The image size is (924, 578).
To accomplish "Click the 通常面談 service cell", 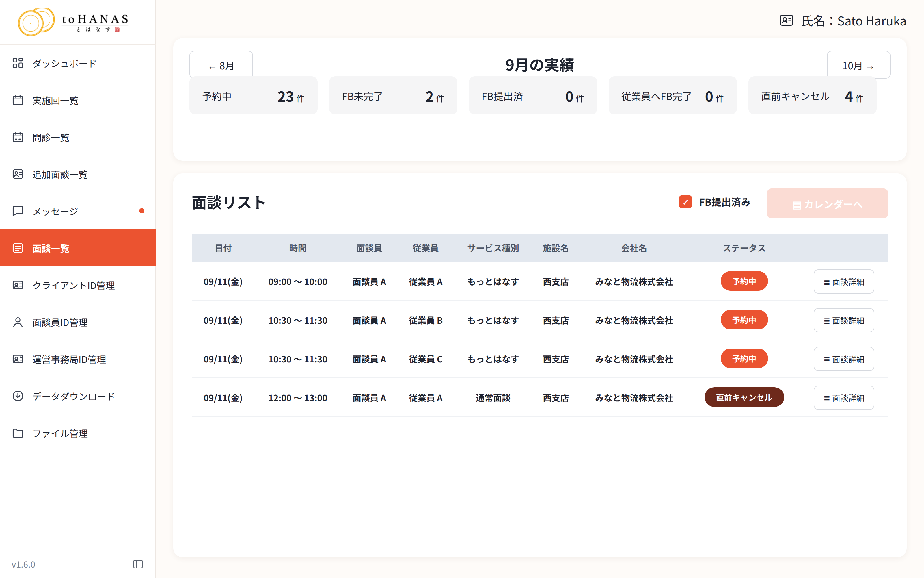I will (x=493, y=398).
